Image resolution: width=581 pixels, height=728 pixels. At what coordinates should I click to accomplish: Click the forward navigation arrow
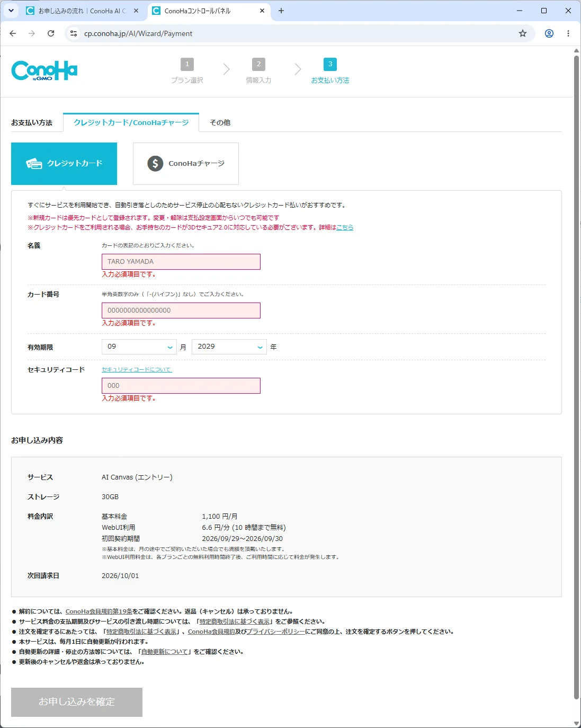(32, 33)
